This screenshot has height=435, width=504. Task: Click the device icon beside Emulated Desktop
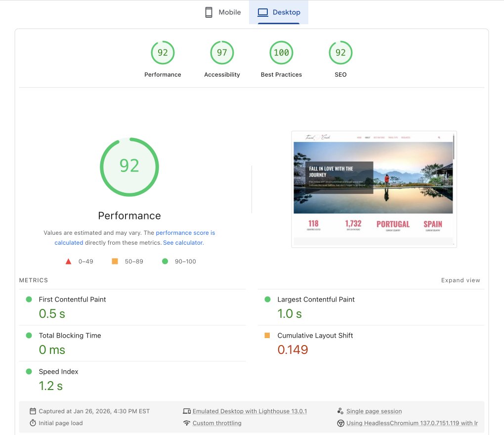coord(187,411)
